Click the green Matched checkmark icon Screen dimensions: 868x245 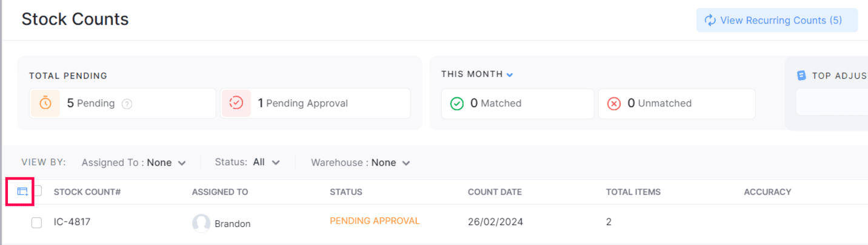[457, 103]
